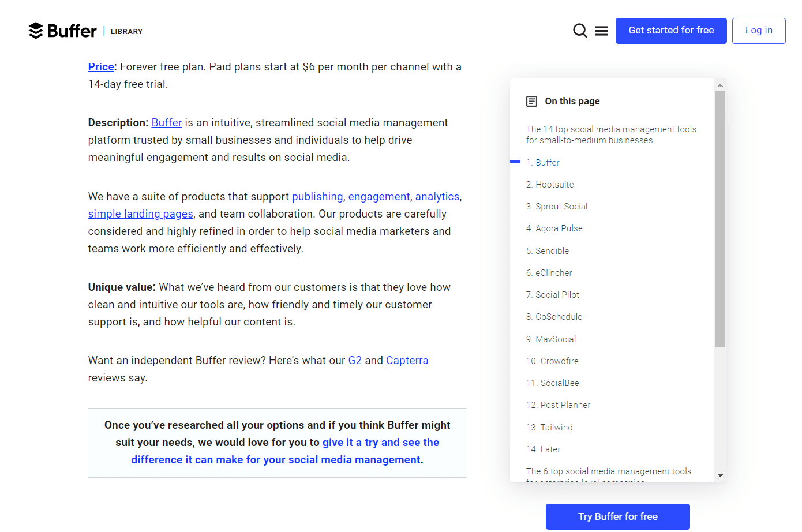Click Get started for free button
This screenshot has height=532, width=802.
coord(671,31)
